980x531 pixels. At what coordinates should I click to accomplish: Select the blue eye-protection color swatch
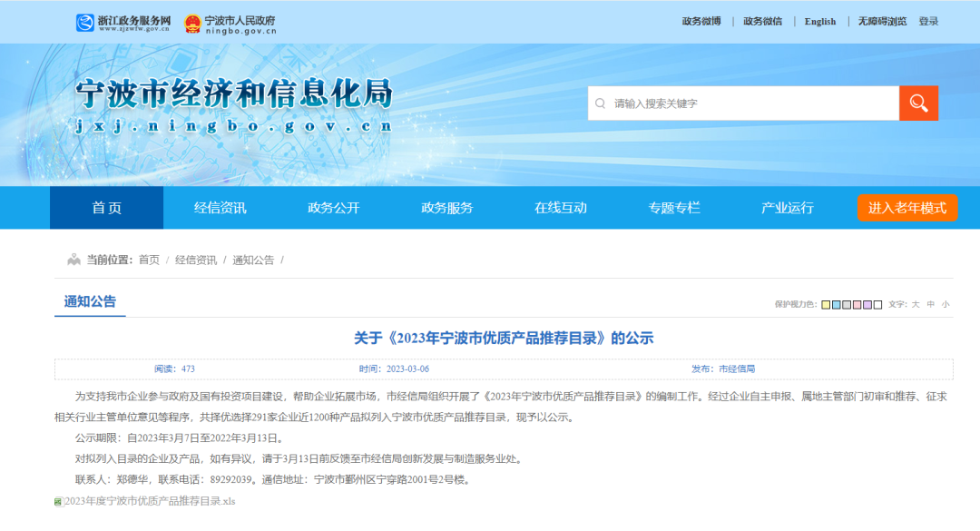[x=836, y=305]
